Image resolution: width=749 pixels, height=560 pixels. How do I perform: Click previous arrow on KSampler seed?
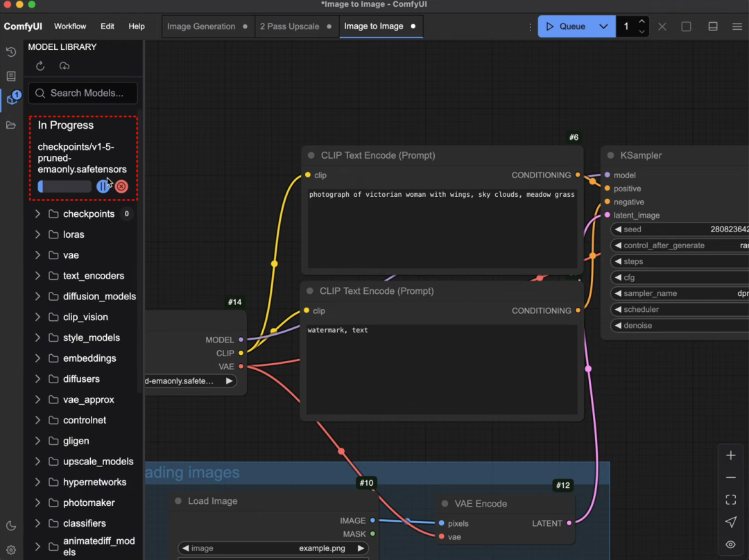618,229
